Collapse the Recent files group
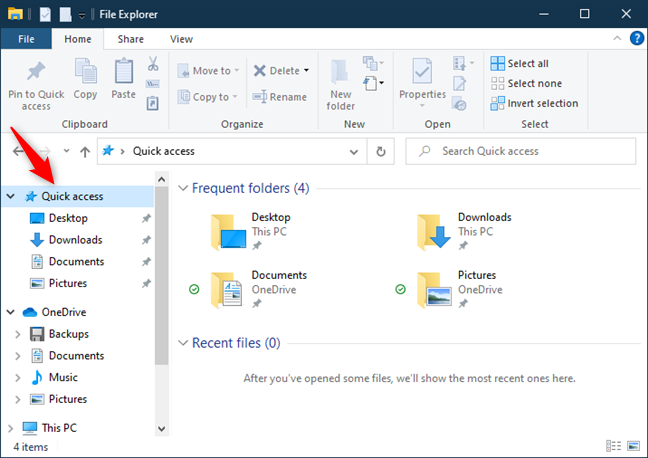648x458 pixels. point(183,343)
